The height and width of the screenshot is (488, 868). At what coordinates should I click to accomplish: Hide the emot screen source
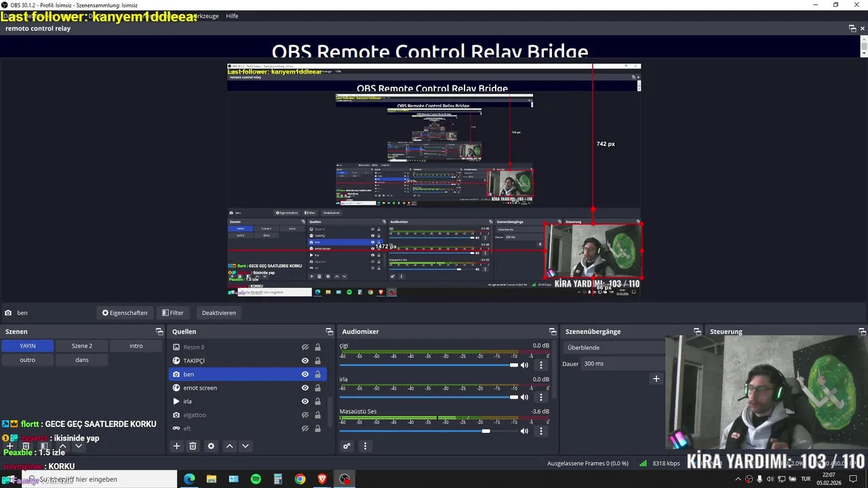point(305,388)
